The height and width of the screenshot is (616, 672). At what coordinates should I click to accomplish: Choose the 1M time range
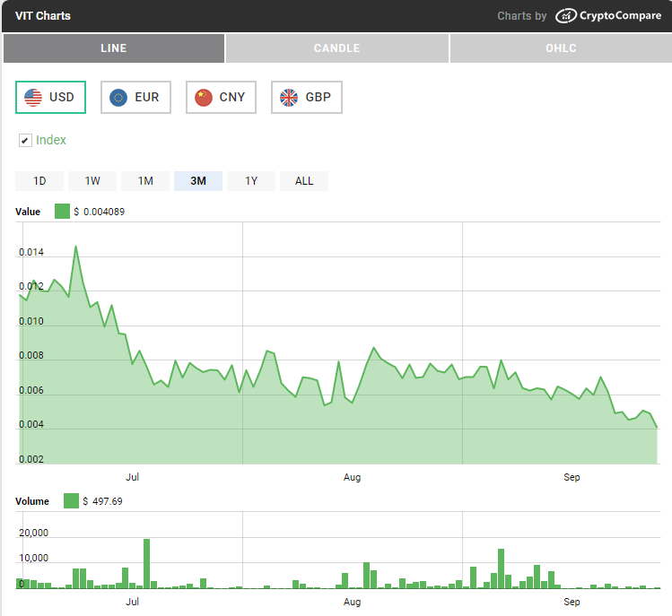tap(145, 181)
